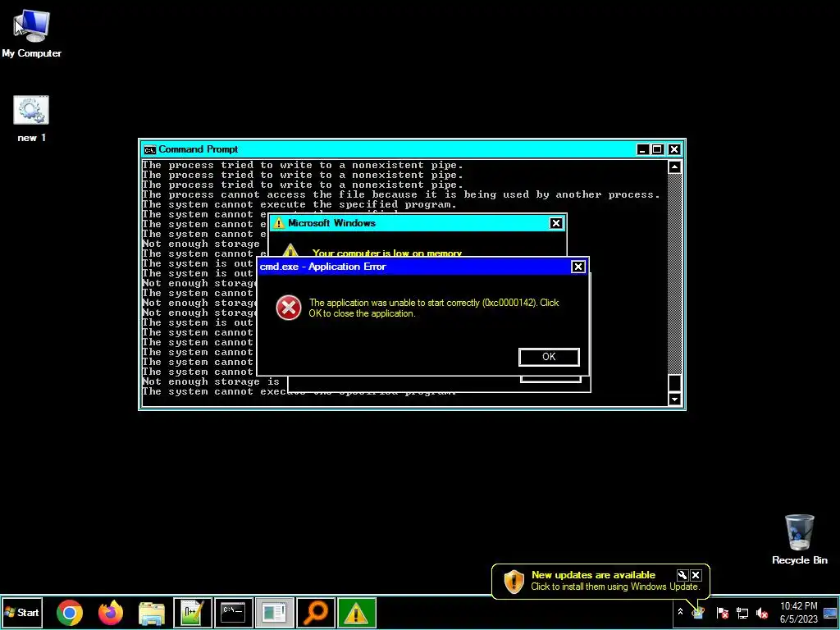The width and height of the screenshot is (840, 630).
Task: Click the Windows Update tray icon
Action: pos(698,612)
